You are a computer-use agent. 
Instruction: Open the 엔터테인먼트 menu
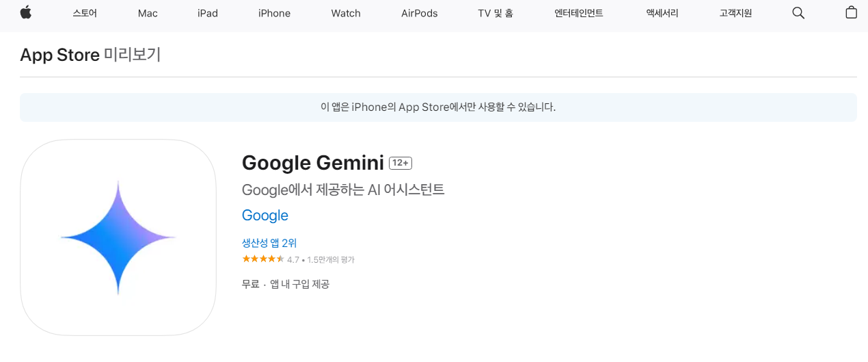[579, 13]
